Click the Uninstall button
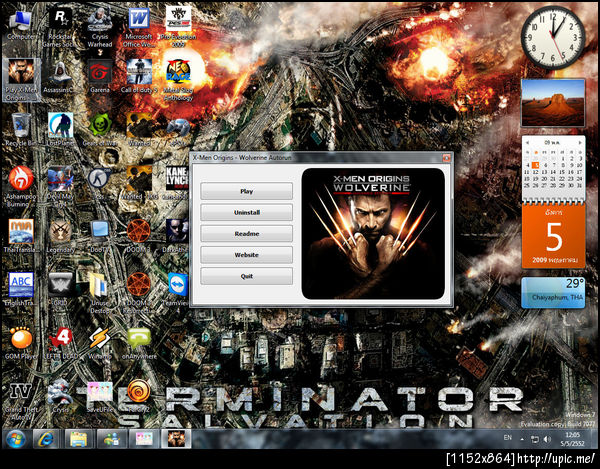 tap(246, 212)
